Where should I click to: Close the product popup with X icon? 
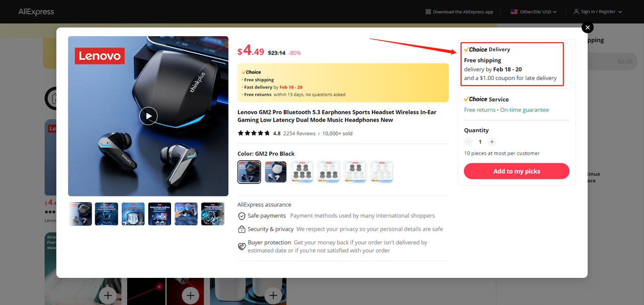click(x=587, y=28)
